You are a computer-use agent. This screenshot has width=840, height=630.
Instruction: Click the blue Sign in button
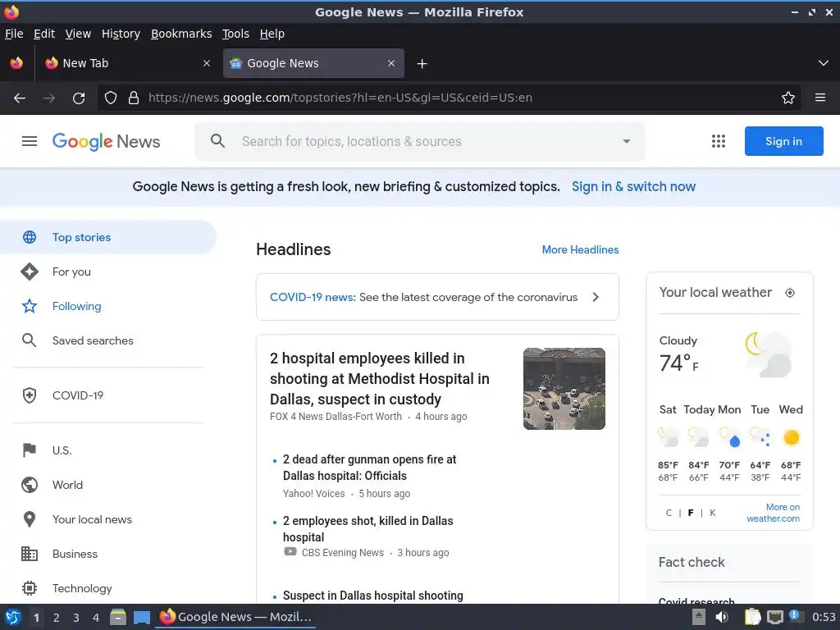pos(783,141)
